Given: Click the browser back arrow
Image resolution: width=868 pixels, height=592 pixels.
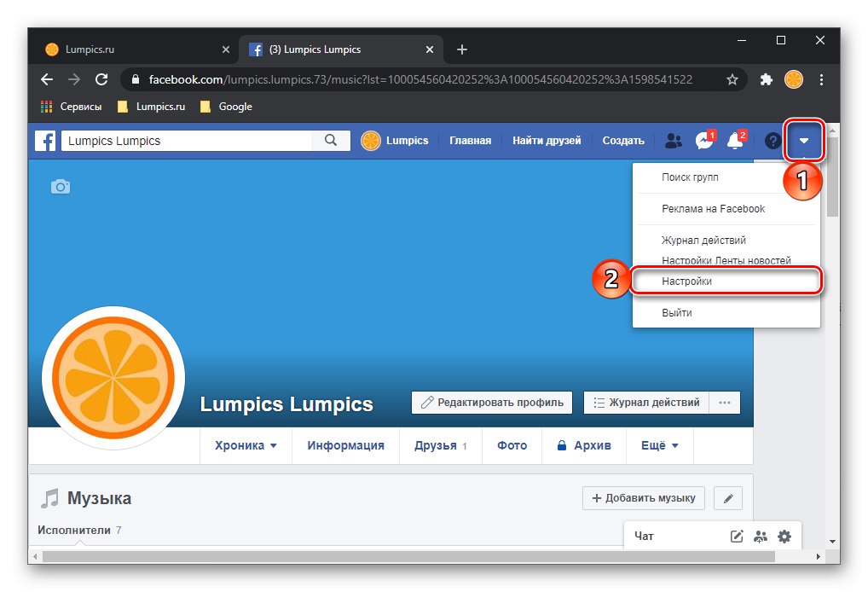Looking at the screenshot, I should click(47, 79).
